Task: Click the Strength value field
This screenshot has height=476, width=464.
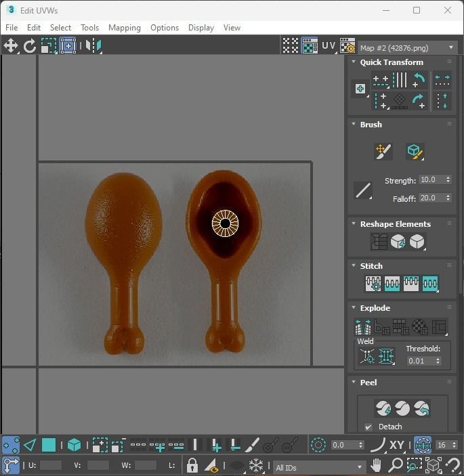Action: (431, 179)
